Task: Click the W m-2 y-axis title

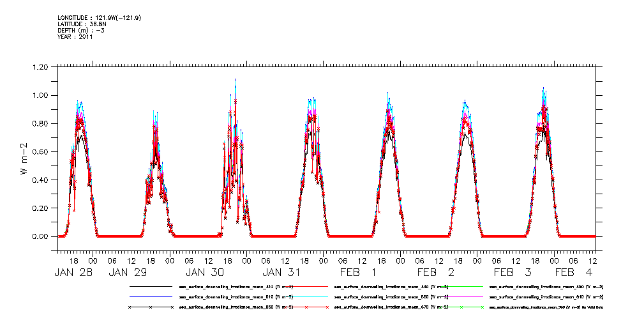Action: click(x=24, y=158)
